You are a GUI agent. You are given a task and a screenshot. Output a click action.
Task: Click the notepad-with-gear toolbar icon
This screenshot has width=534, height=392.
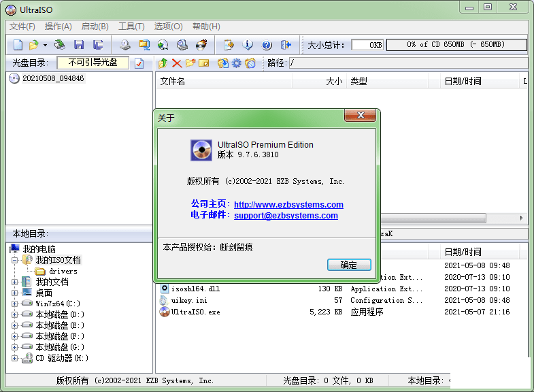click(x=229, y=45)
